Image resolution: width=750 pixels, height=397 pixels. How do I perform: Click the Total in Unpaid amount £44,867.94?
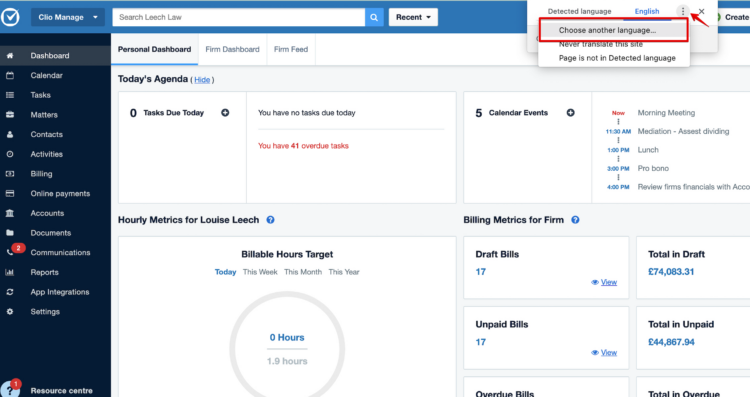[x=671, y=342]
